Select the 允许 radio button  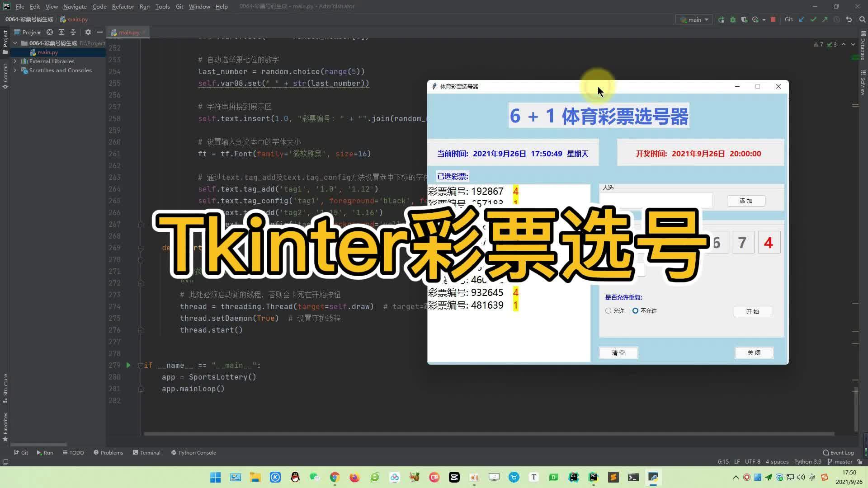click(x=609, y=311)
